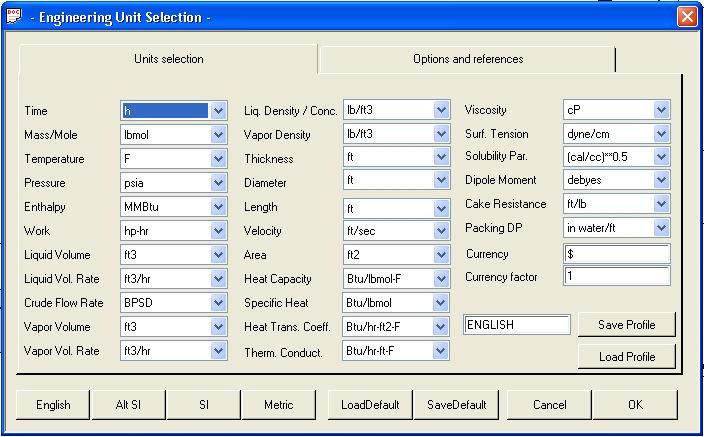Click the Load Profile button

626,357
